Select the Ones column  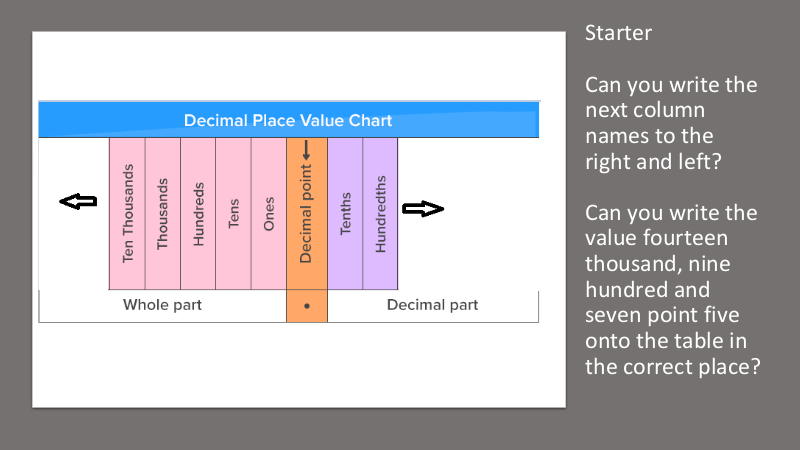269,214
